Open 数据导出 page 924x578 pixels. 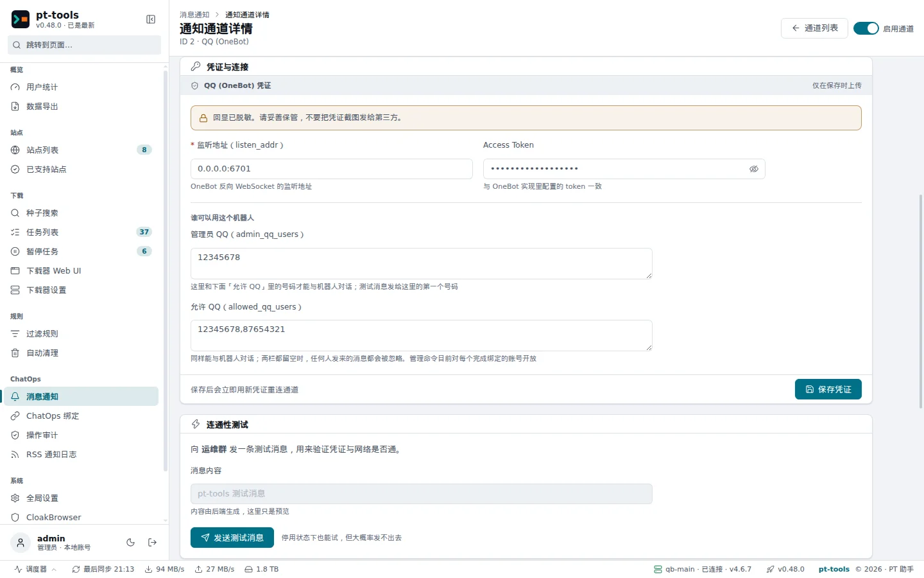tap(81, 107)
